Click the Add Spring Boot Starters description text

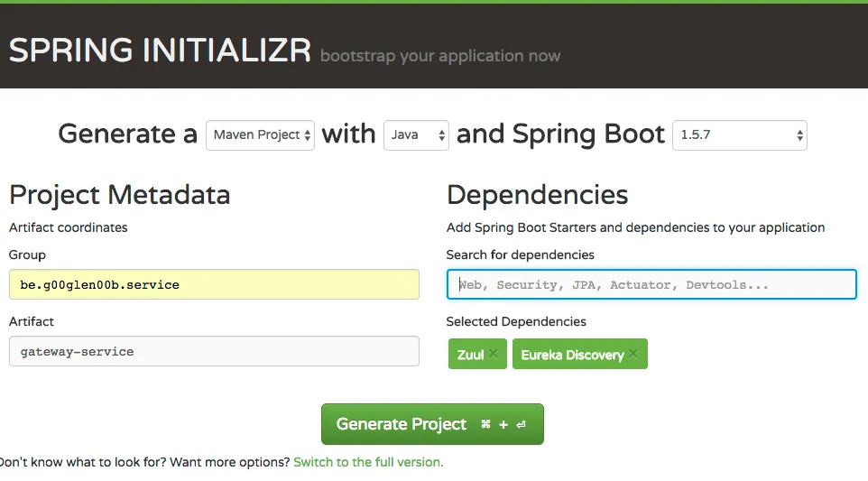(635, 227)
